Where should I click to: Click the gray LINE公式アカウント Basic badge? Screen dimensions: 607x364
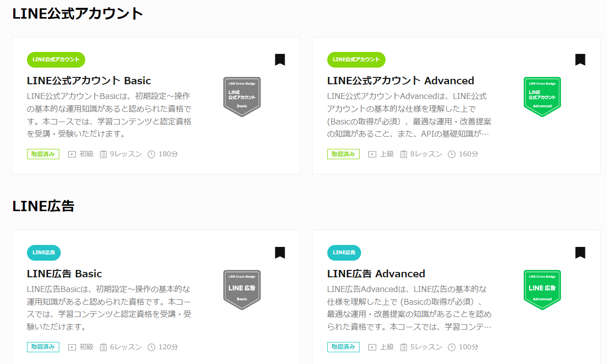(242, 97)
